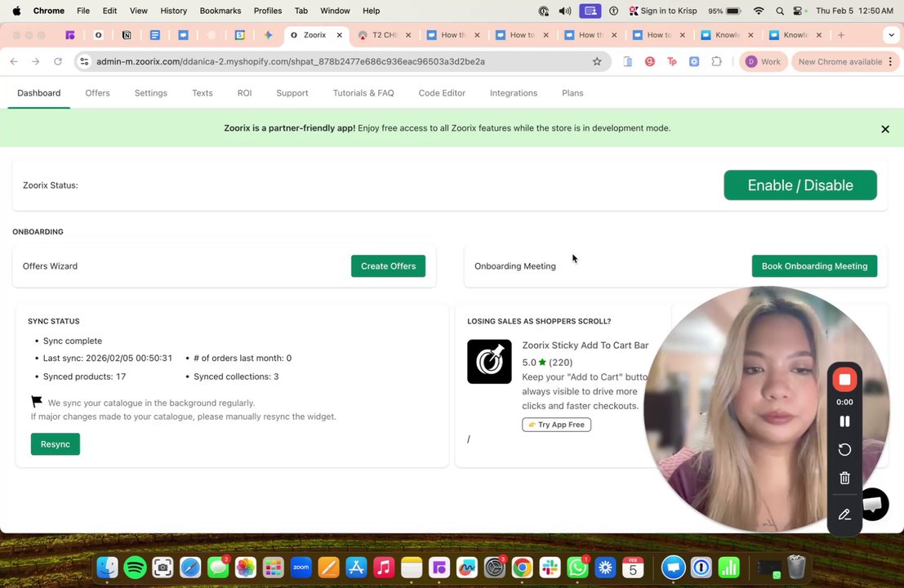Click the red Tp extension icon
The height and width of the screenshot is (588, 904).
[671, 61]
